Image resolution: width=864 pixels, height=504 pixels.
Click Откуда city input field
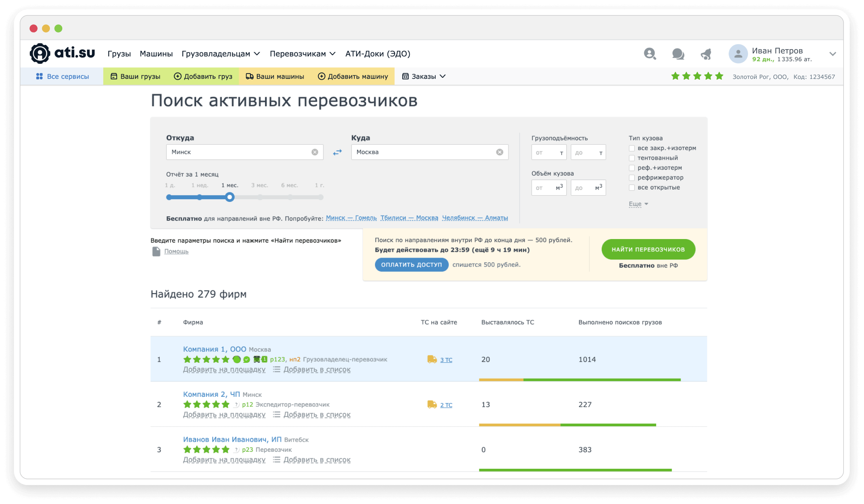pos(245,152)
